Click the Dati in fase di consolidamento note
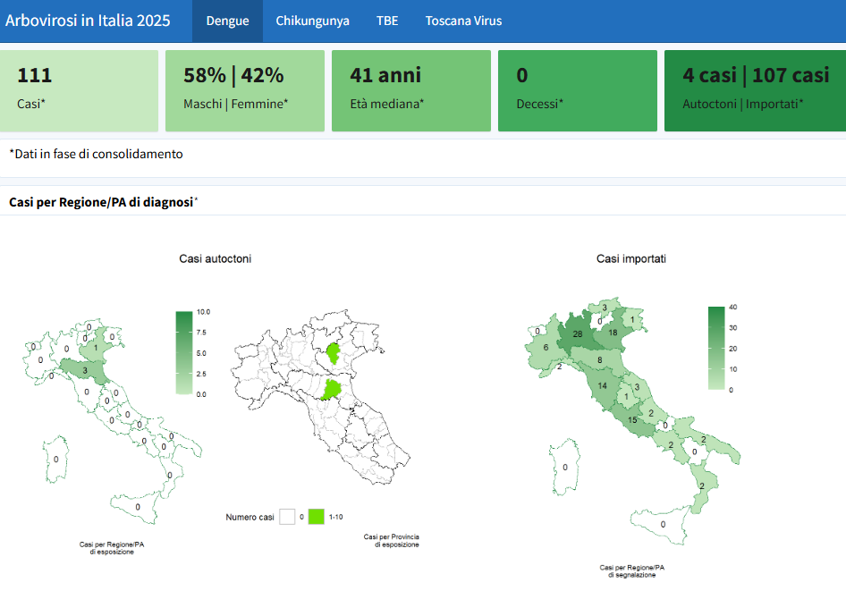The image size is (846, 616). (x=94, y=154)
